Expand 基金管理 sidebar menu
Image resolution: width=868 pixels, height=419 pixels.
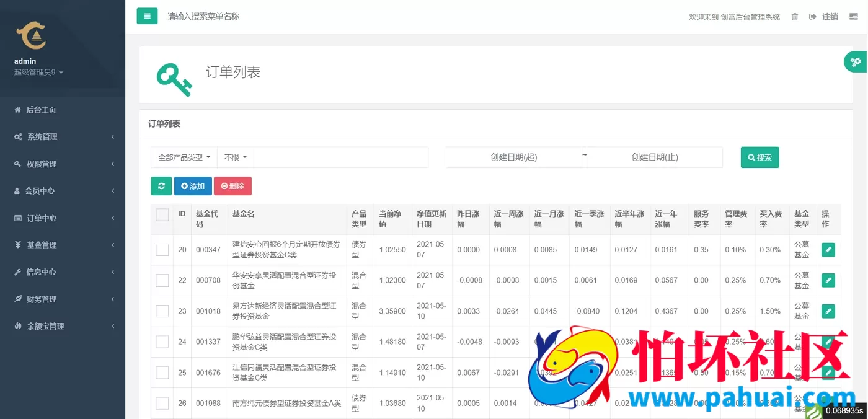coord(63,245)
